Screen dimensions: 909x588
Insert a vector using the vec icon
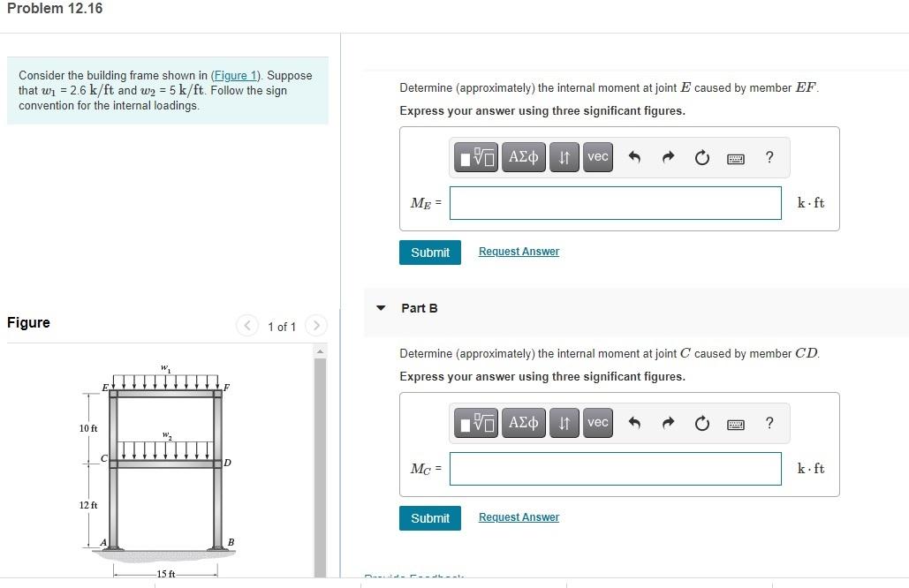point(597,156)
